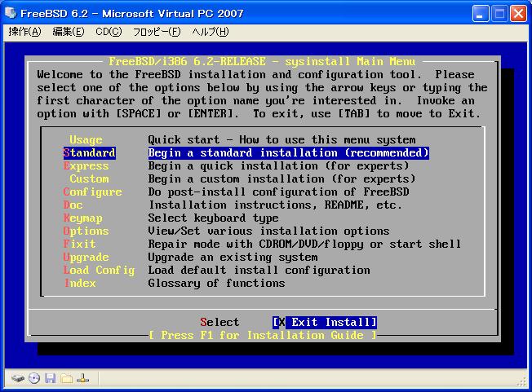The image size is (532, 392).
Task: Select the Upgrade entry
Action: pyautogui.click(x=86, y=257)
